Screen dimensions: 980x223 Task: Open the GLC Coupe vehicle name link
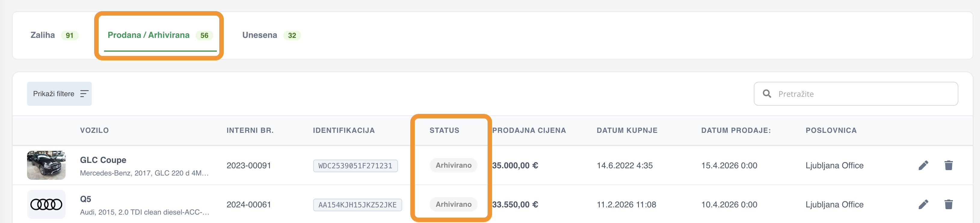(x=103, y=160)
